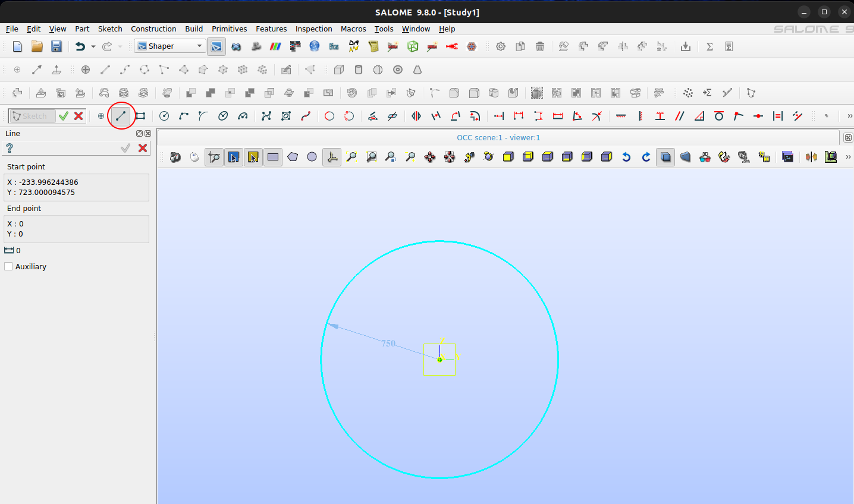
Task: Apply the Tangent constraint
Action: tap(719, 116)
